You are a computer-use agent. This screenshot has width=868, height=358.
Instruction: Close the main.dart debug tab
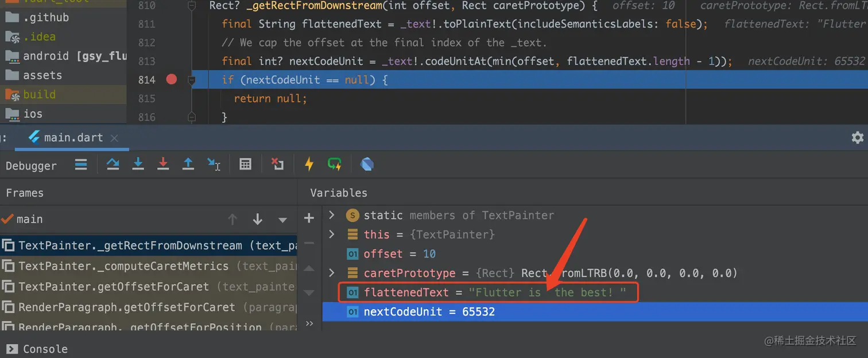[114, 138]
